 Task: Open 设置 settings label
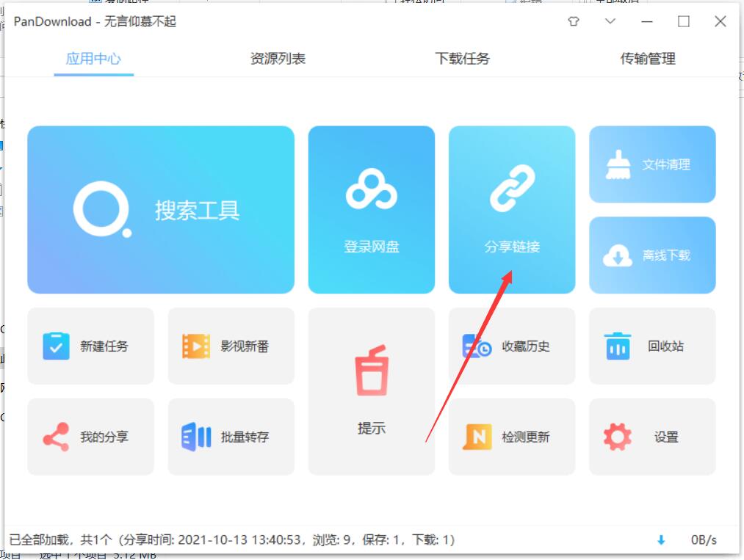coord(666,437)
